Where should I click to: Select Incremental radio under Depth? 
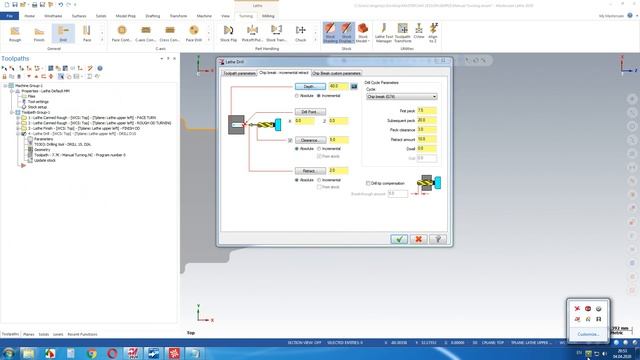click(x=319, y=96)
